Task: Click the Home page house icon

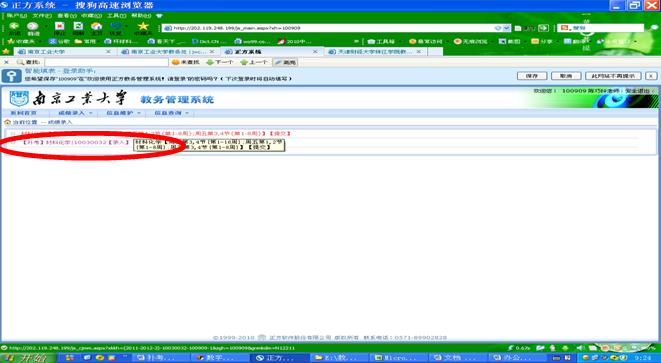Action: pyautogui.click(x=97, y=26)
